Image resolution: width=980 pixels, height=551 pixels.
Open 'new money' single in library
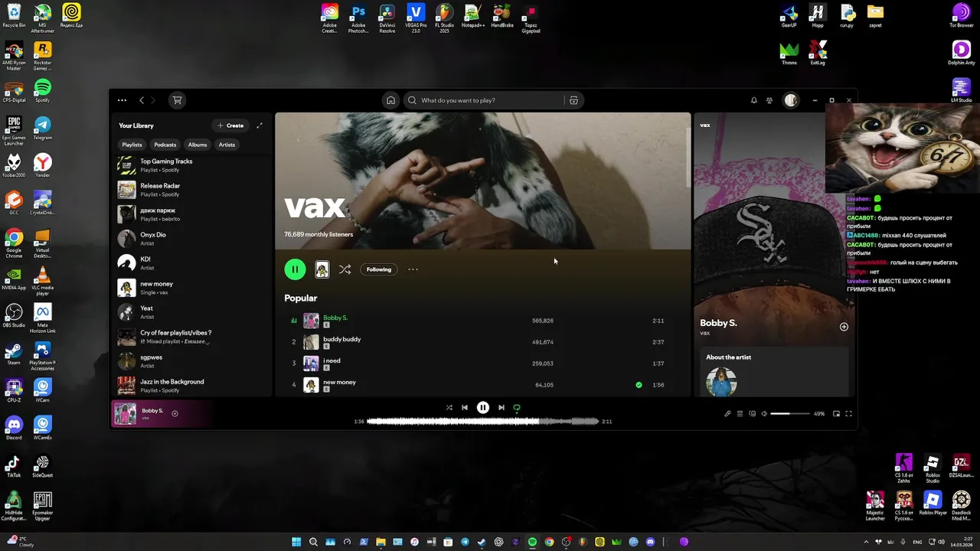(191, 288)
